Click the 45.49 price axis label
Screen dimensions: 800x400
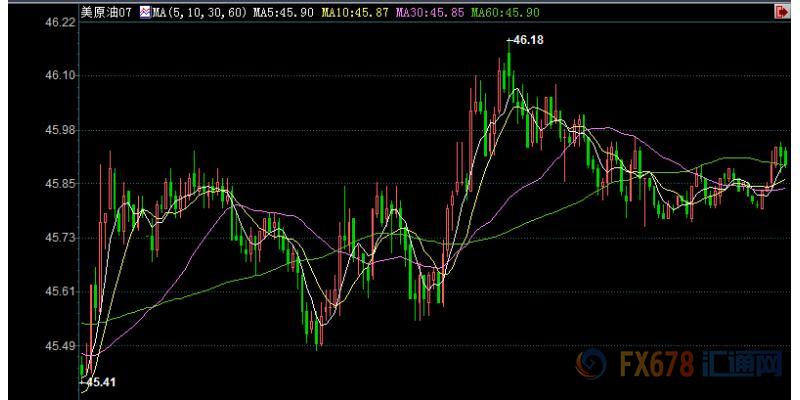tap(34, 346)
